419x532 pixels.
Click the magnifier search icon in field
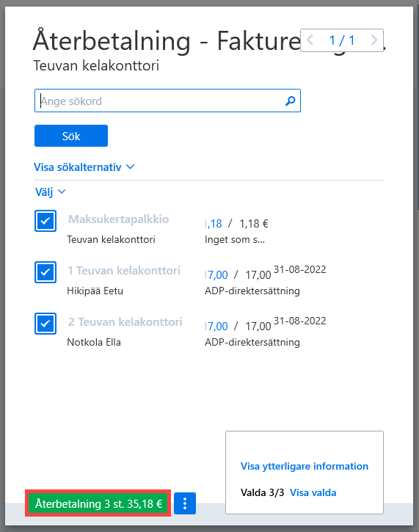(x=290, y=101)
